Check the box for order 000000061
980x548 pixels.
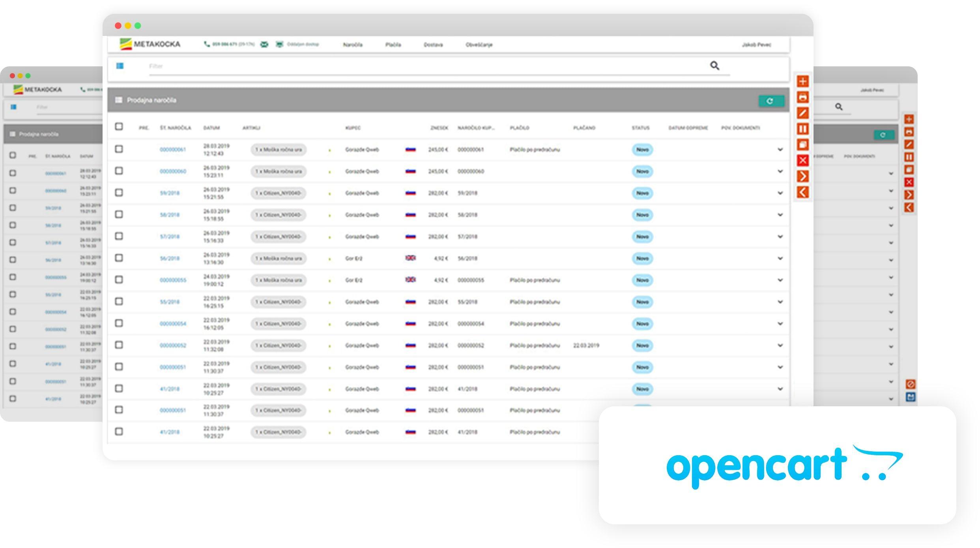[x=119, y=149]
